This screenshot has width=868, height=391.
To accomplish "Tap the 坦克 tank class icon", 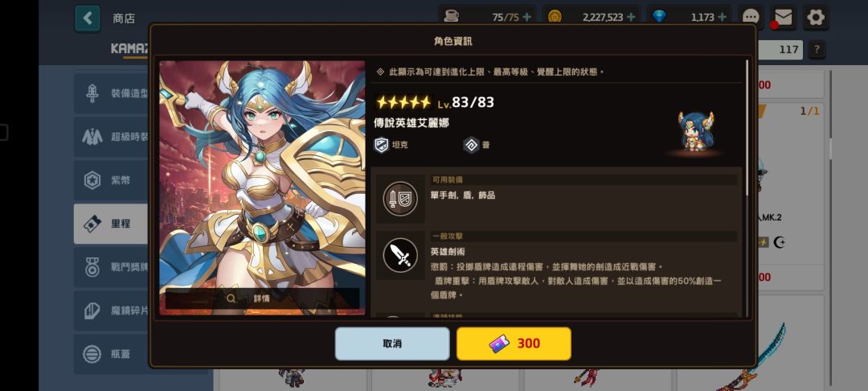I will tap(382, 145).
